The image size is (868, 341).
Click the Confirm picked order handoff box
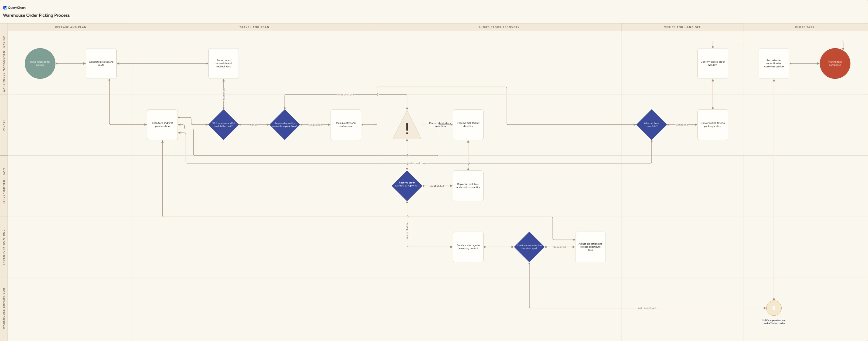click(713, 63)
